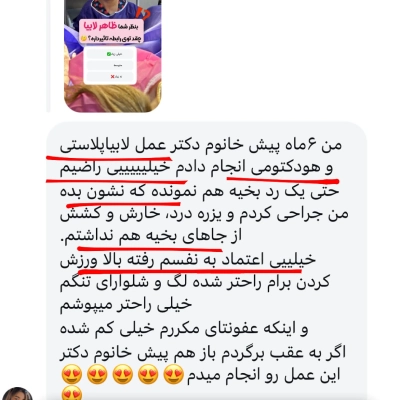The width and height of the screenshot is (400, 400).
Task: Click first heart-eyes emoji in last row
Action: coord(72,375)
